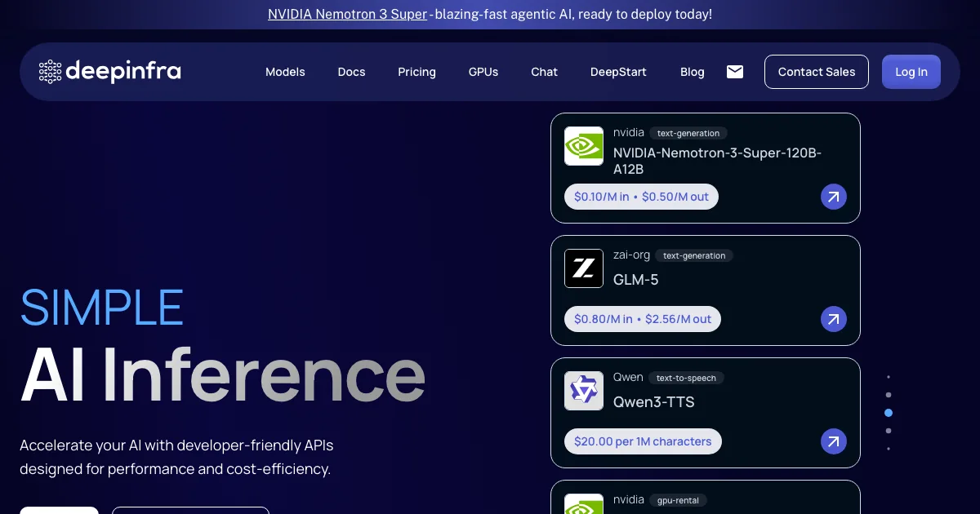This screenshot has height=514, width=980.
Task: Click the arrow icon on Qwen3-TTS card
Action: click(833, 441)
